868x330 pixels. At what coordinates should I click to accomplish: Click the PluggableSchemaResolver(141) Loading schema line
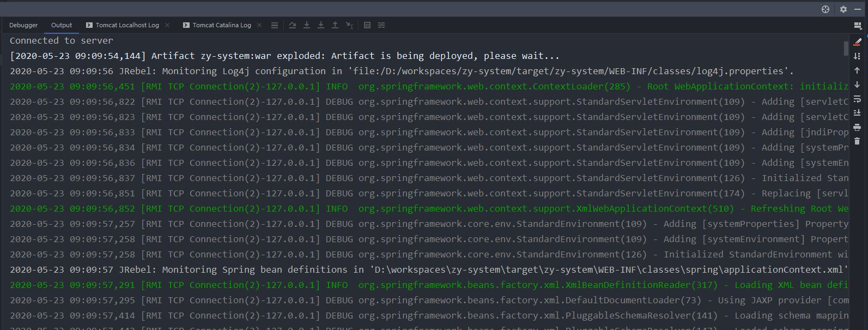(x=429, y=315)
